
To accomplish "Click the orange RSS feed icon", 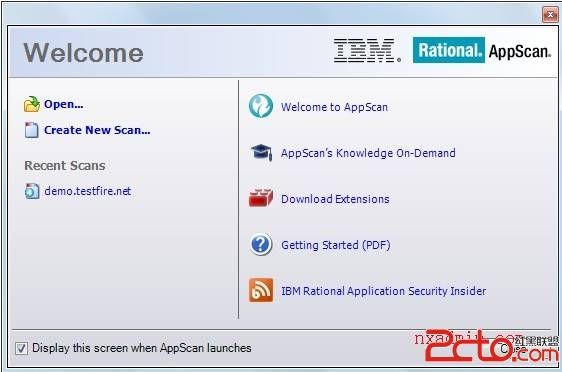I will click(261, 290).
